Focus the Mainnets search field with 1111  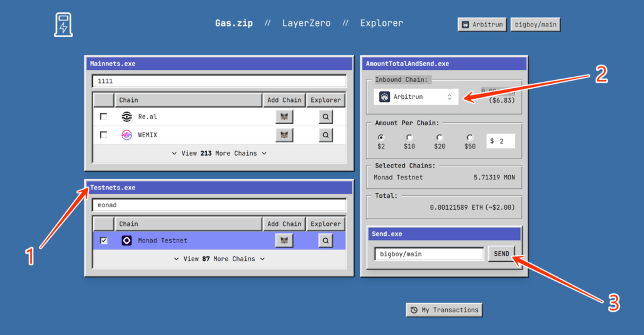pyautogui.click(x=219, y=81)
